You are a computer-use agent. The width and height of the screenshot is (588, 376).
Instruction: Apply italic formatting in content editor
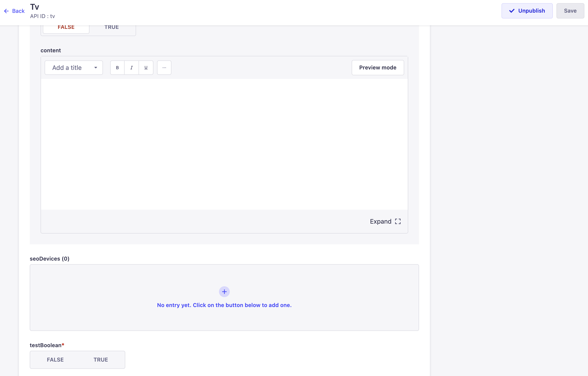tap(132, 68)
